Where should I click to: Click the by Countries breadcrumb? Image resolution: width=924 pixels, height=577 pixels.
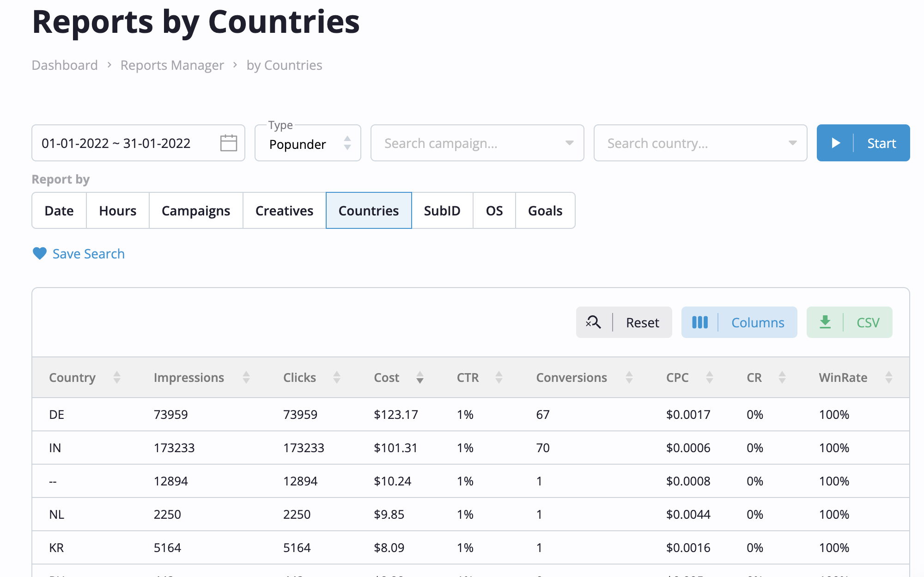[x=284, y=65]
